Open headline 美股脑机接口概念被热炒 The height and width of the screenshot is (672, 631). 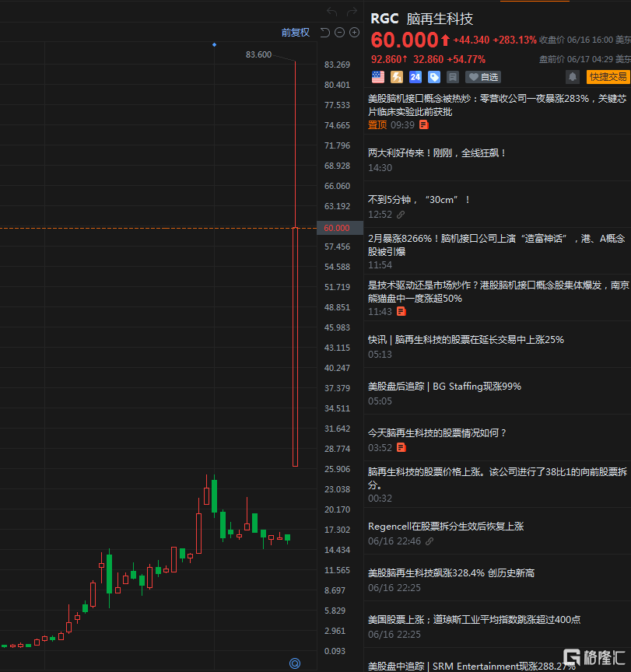click(497, 105)
